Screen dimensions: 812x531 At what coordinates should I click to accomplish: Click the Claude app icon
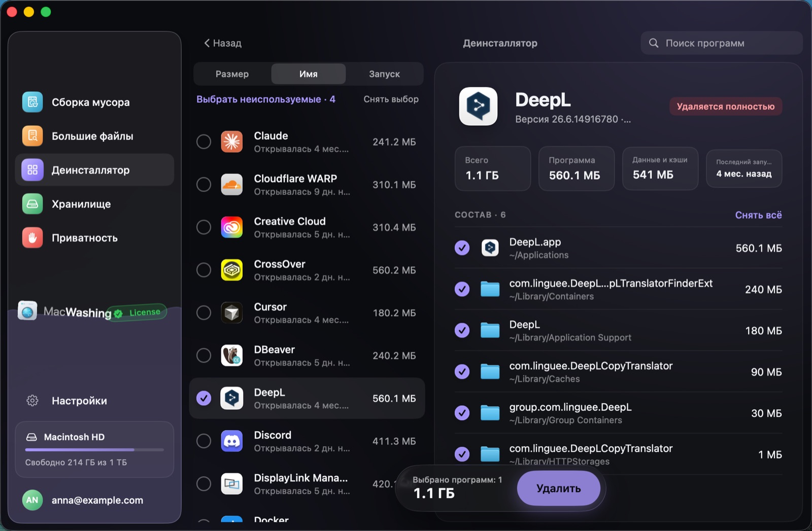[232, 142]
